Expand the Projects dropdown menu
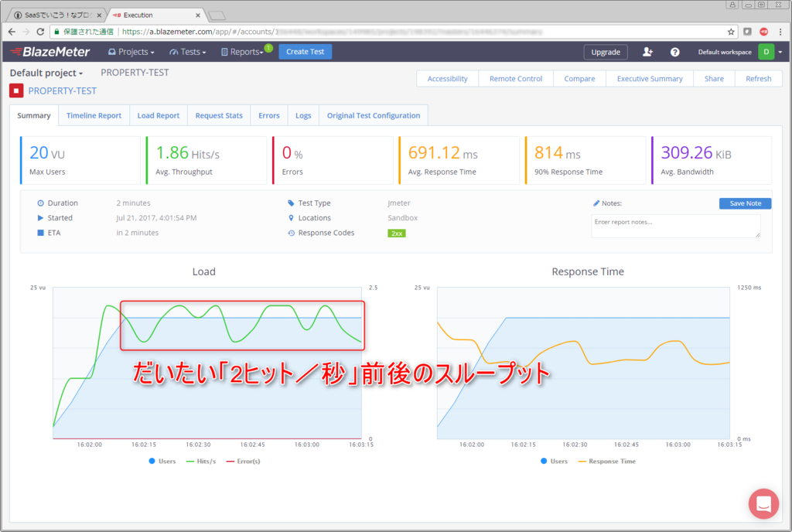The width and height of the screenshot is (792, 532). point(131,52)
